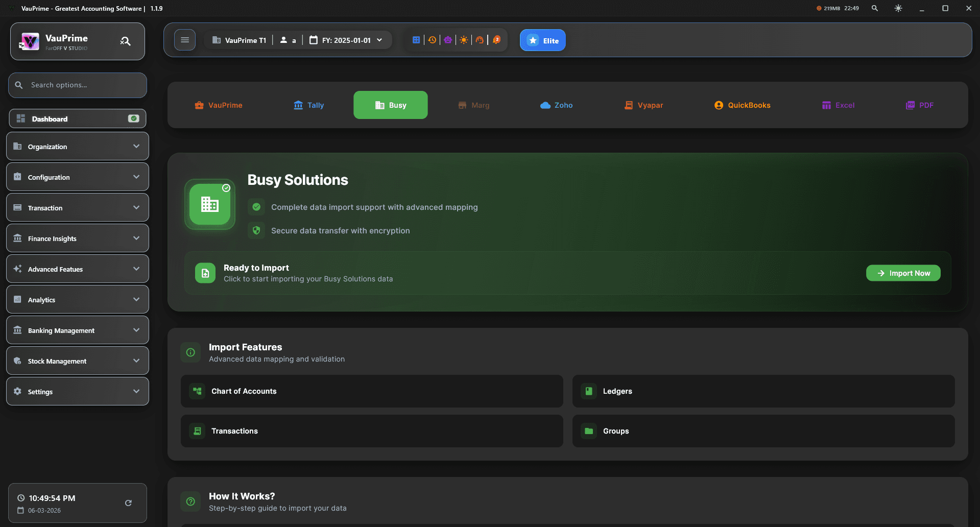Image resolution: width=980 pixels, height=527 pixels.
Task: Click the title bar 22:49 time
Action: pyautogui.click(x=851, y=8)
